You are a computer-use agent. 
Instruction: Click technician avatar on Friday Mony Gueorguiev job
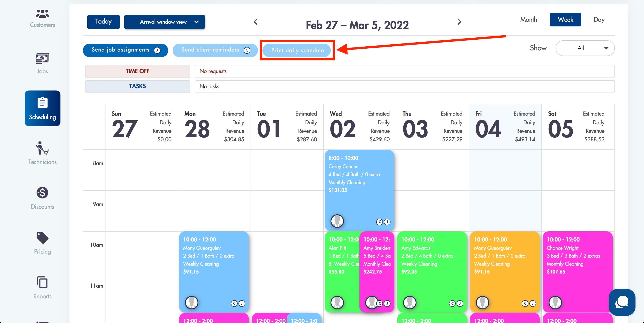(482, 302)
